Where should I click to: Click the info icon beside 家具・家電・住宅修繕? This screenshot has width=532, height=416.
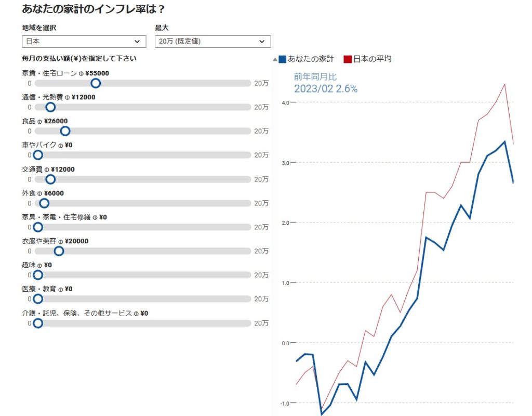[x=95, y=217]
